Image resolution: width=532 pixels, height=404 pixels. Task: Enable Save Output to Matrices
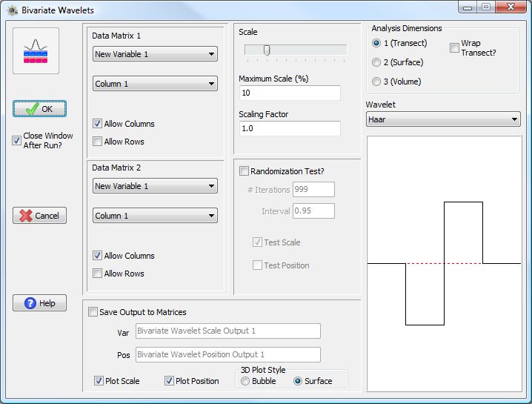(x=93, y=311)
